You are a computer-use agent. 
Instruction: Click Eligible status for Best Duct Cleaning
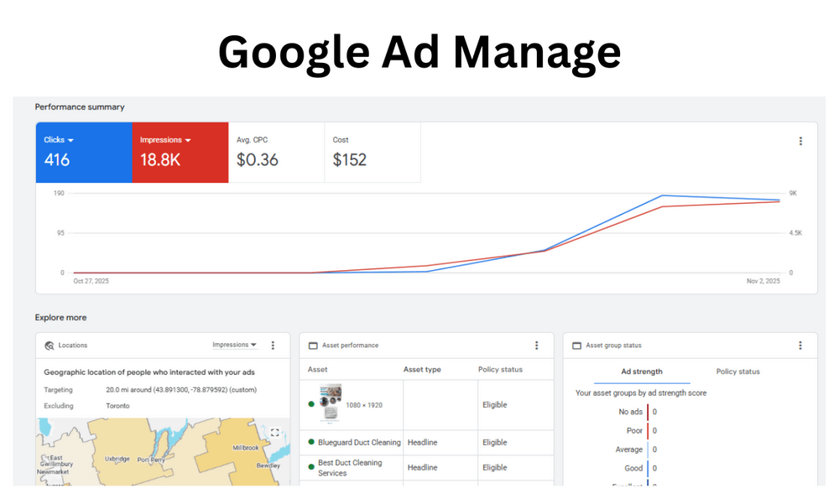coord(494,468)
